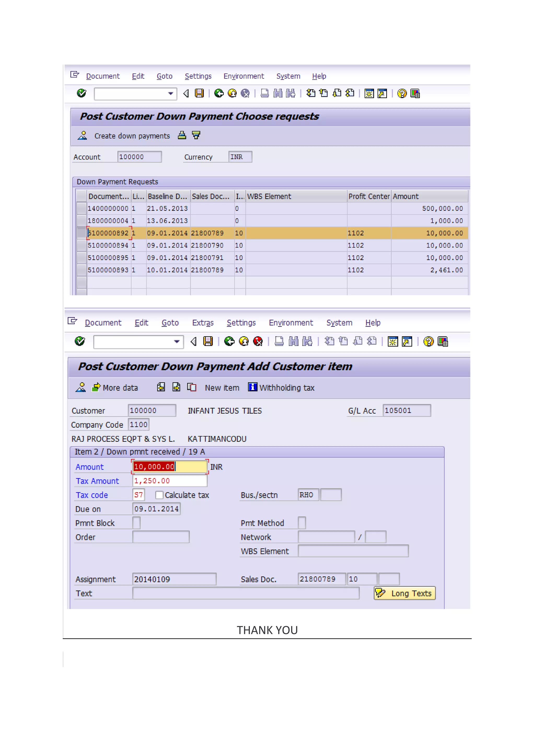Open the Long Texts editor

click(x=405, y=593)
